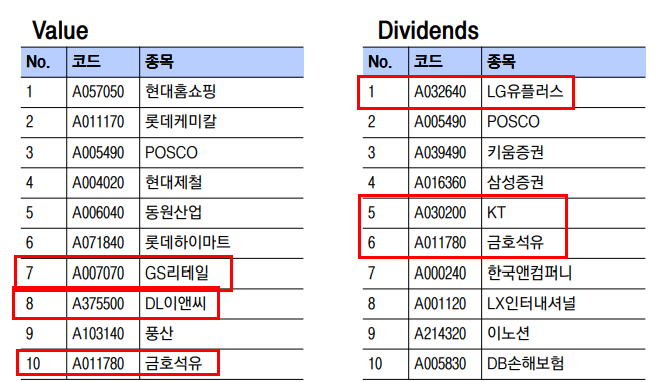The width and height of the screenshot is (659, 382).
Task: Click the code cell A071840
Action: pyautogui.click(x=98, y=243)
